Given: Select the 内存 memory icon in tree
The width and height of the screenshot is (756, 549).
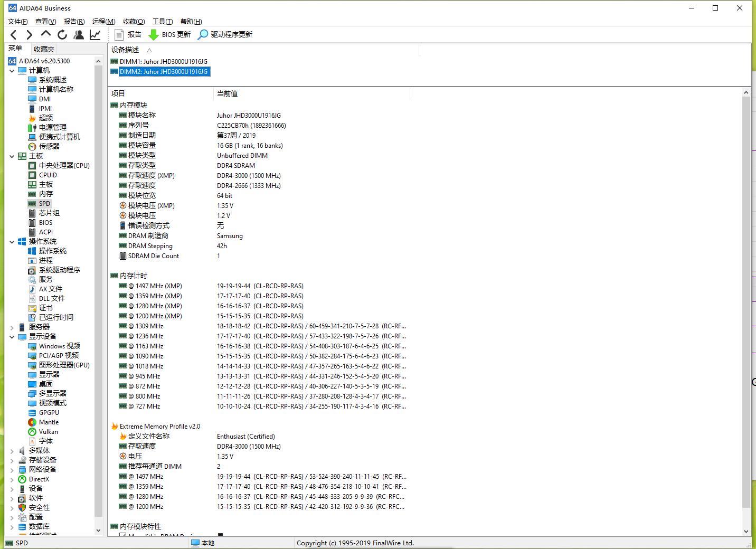Looking at the screenshot, I should [x=32, y=194].
